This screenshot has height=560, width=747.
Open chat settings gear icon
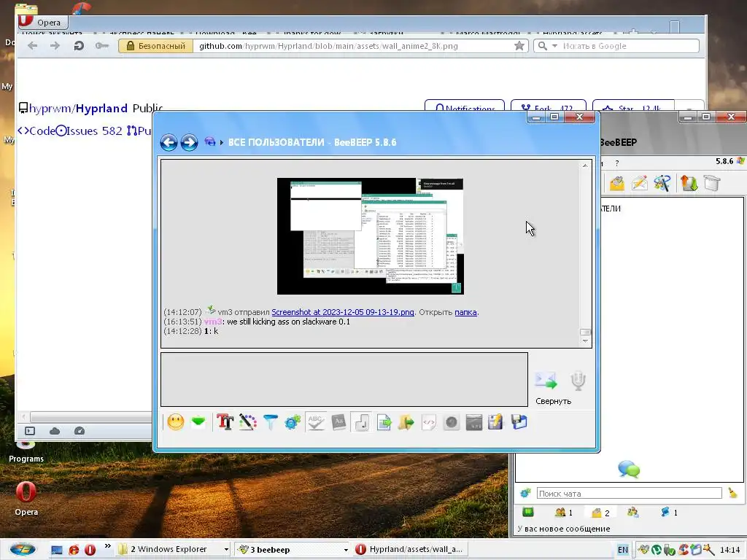tap(293, 422)
